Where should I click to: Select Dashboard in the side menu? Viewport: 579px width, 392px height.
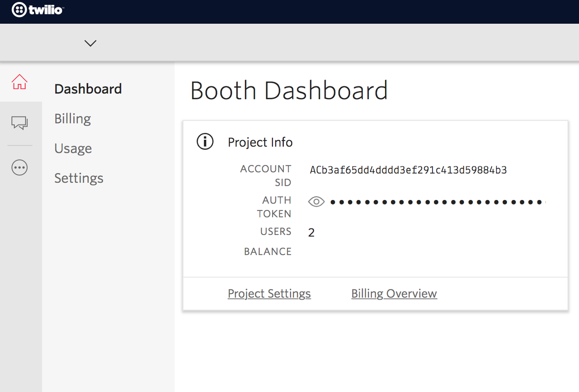[88, 89]
